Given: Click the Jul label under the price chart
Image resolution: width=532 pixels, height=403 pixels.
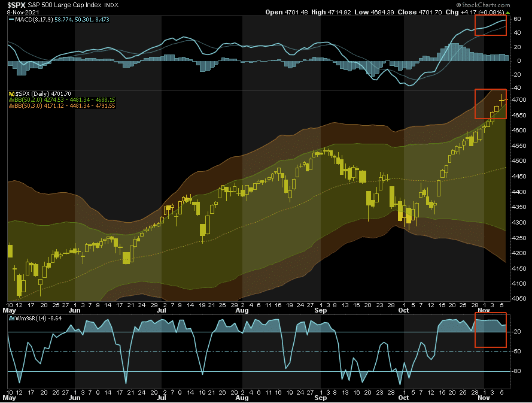Looking at the screenshot, I should [162, 310].
